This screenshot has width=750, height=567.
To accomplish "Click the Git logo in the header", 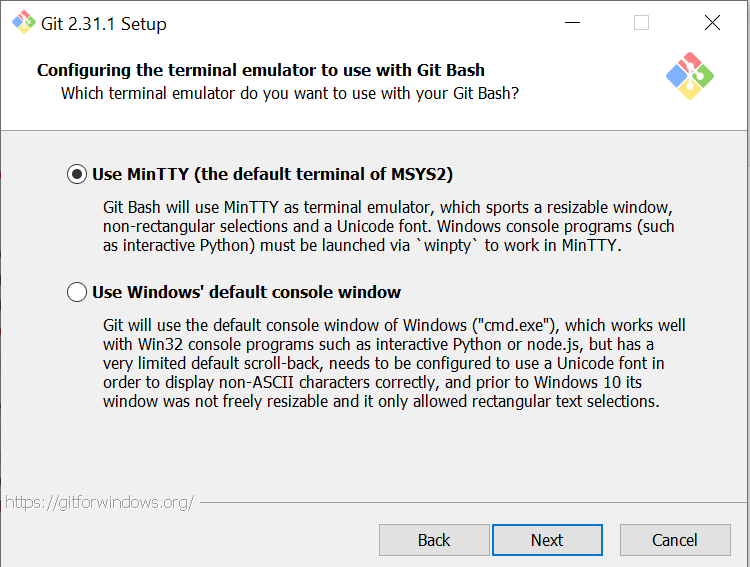I will (689, 75).
